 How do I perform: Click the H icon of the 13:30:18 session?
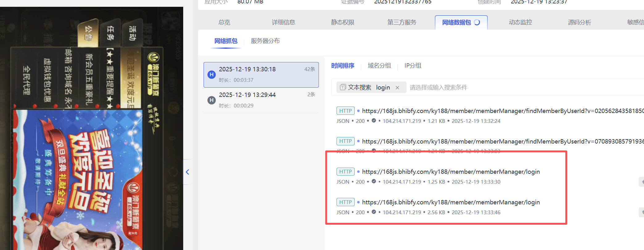click(x=212, y=74)
